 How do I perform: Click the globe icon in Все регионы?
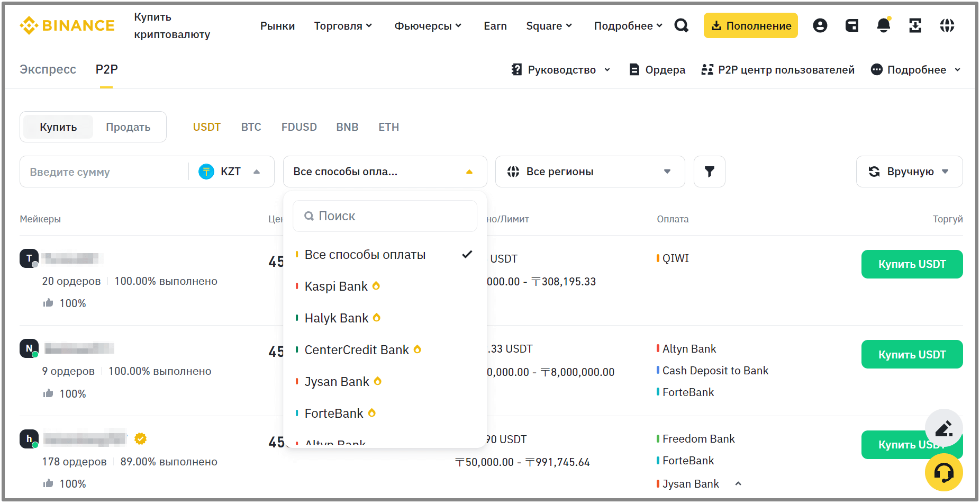click(513, 172)
